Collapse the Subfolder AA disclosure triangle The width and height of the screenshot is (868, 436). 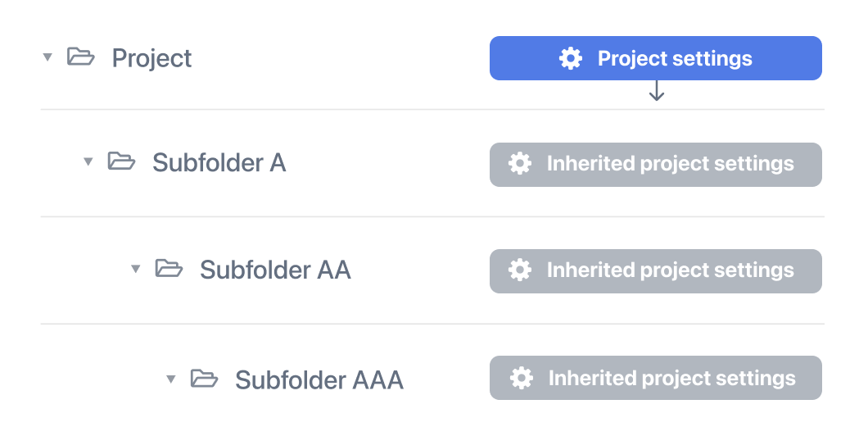point(136,269)
